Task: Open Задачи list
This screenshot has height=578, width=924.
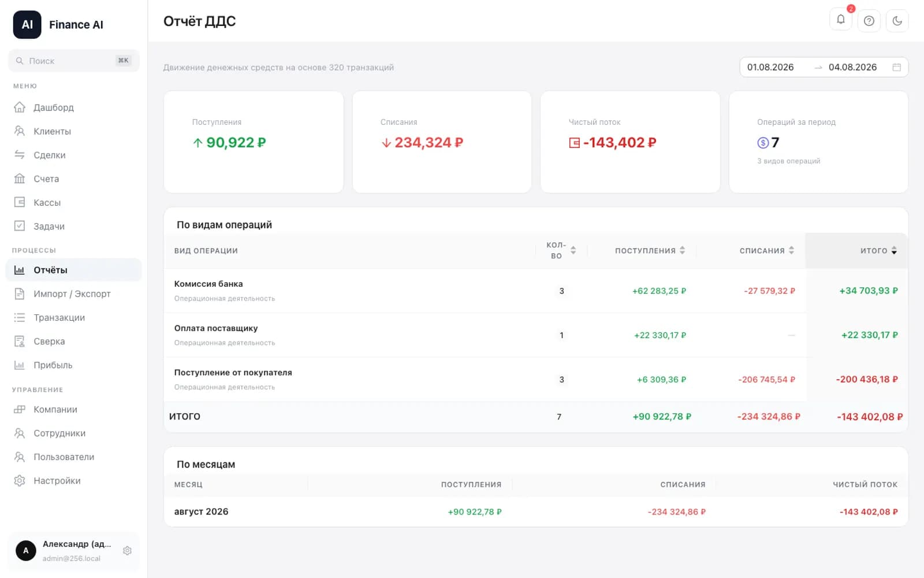Action: point(74,226)
